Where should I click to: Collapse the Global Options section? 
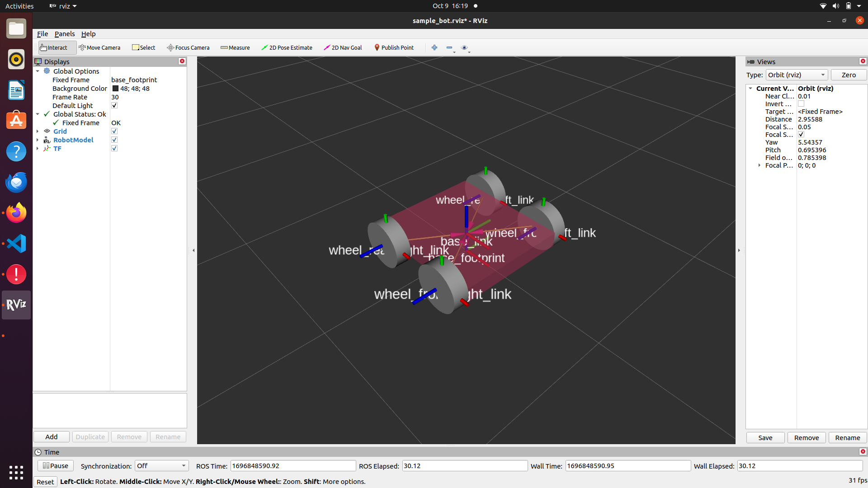[38, 71]
